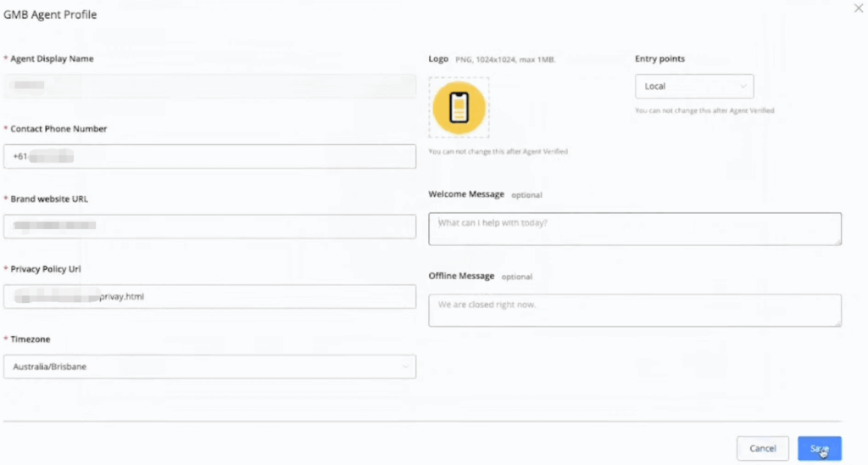Click the Timezone field label
The image size is (868, 465).
[x=30, y=339]
